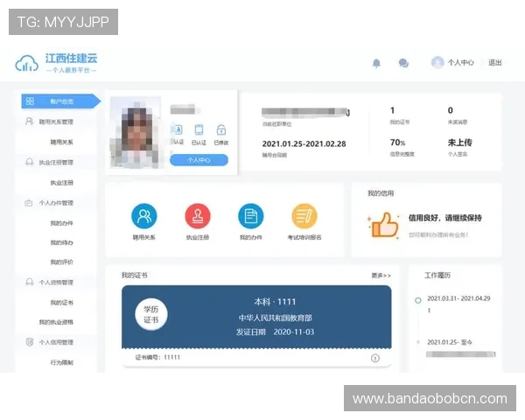This screenshot has width=525, height=420.
Task: Click the 未读消息 count of 0
Action: click(451, 110)
